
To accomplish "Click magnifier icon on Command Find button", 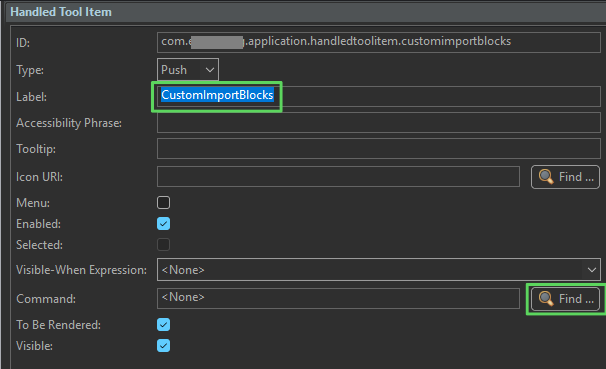I will tap(546, 299).
